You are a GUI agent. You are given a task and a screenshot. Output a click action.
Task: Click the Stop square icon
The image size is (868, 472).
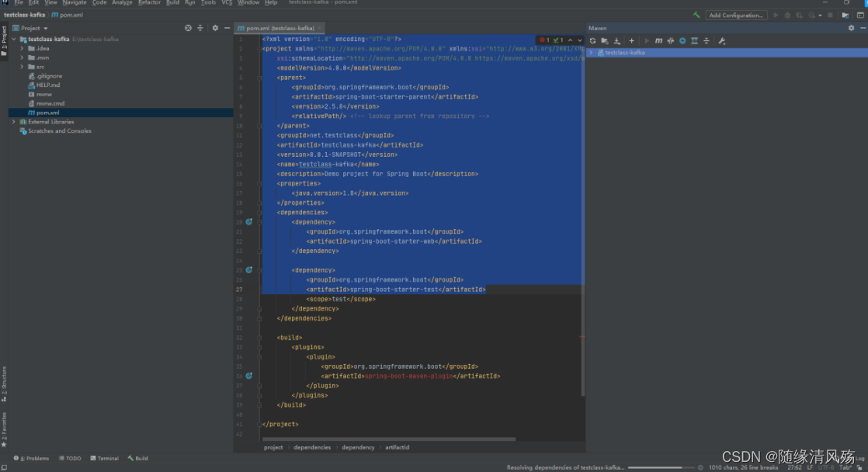click(x=831, y=15)
